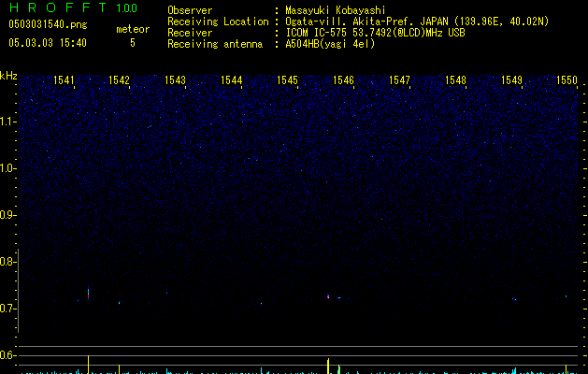Click the green echo spot near 1542

point(120,302)
